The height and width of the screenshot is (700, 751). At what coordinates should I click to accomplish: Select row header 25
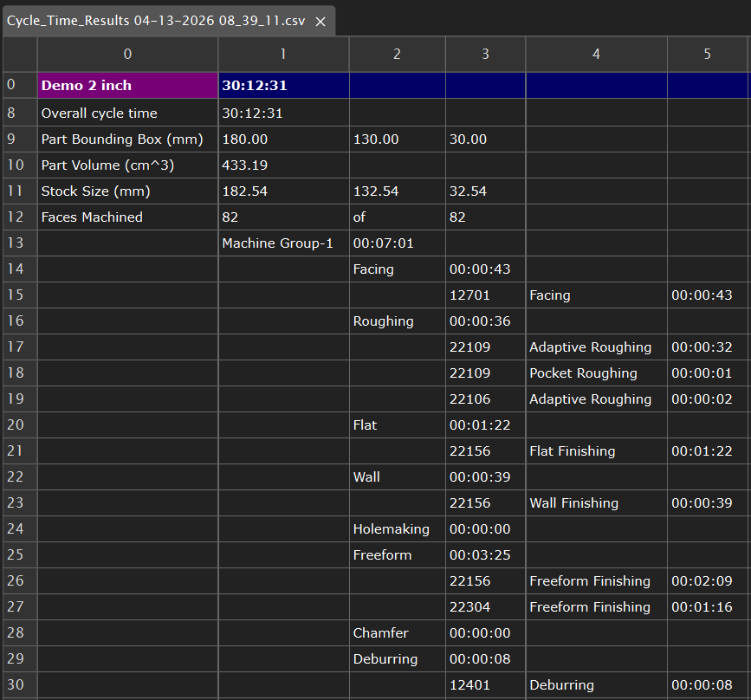[20, 554]
